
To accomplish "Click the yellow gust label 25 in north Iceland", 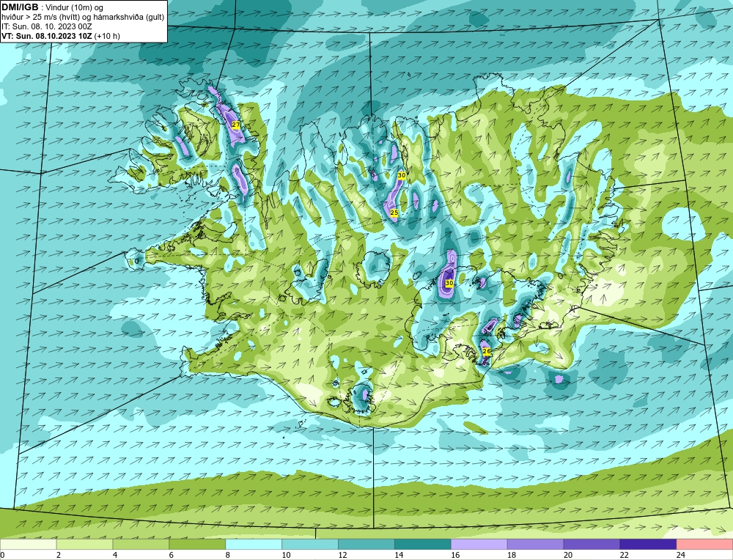I will click(394, 213).
